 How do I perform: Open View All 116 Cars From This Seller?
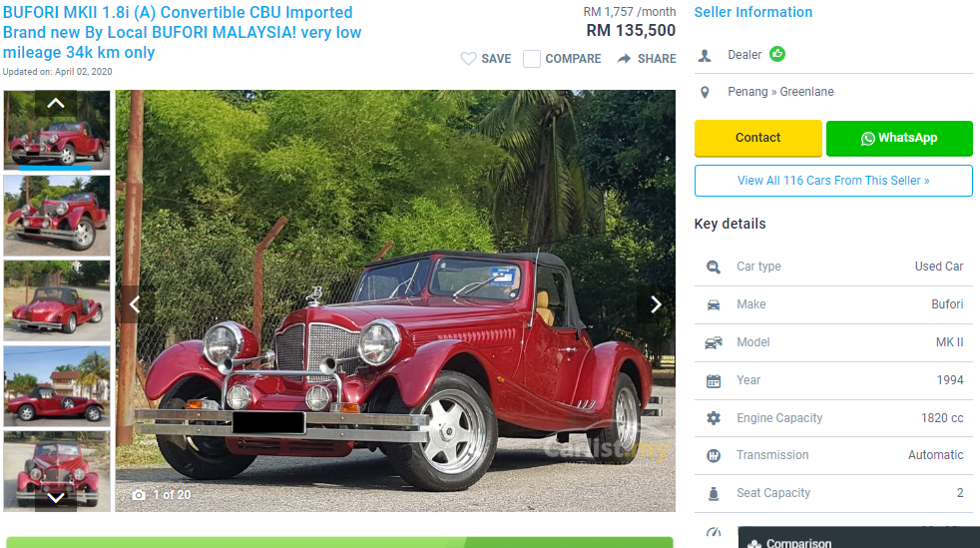point(833,181)
